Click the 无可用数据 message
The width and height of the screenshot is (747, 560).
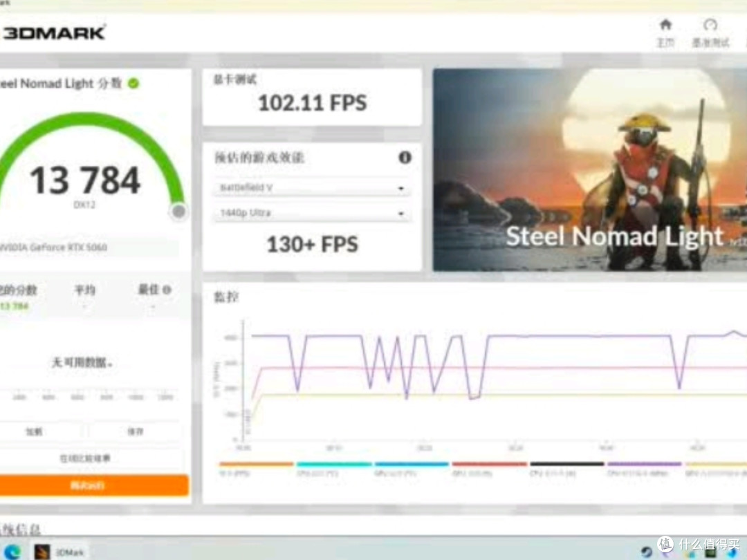(x=82, y=363)
